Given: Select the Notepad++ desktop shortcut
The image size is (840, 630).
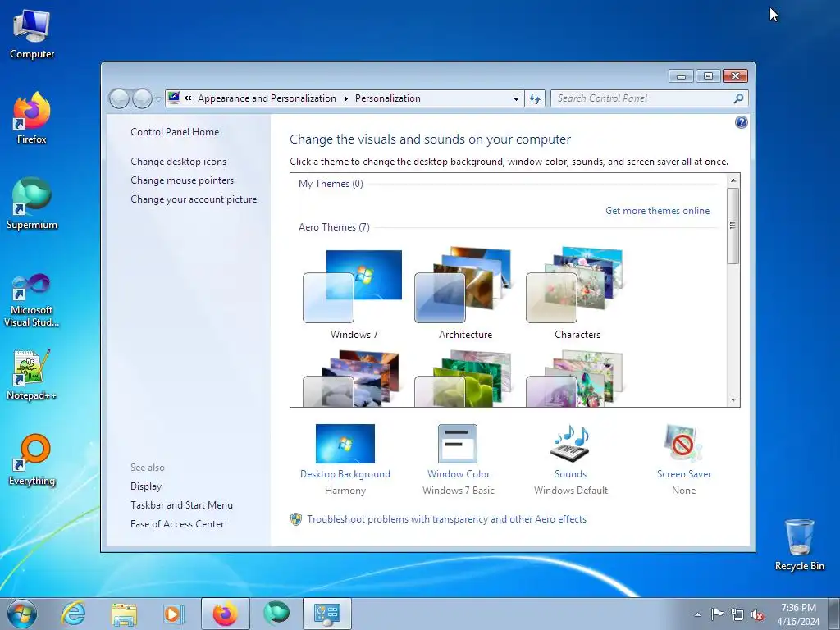Looking at the screenshot, I should pos(32,375).
